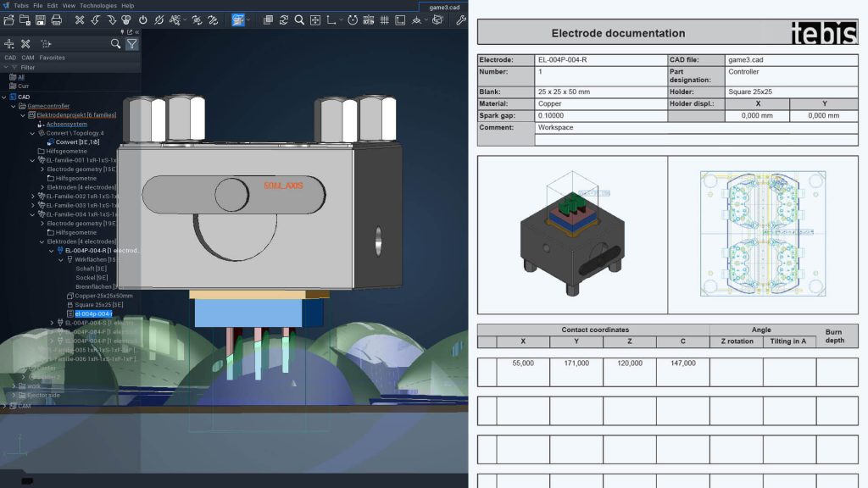
Task: Expand the EL-Familie-002 tree node
Action: tap(33, 196)
